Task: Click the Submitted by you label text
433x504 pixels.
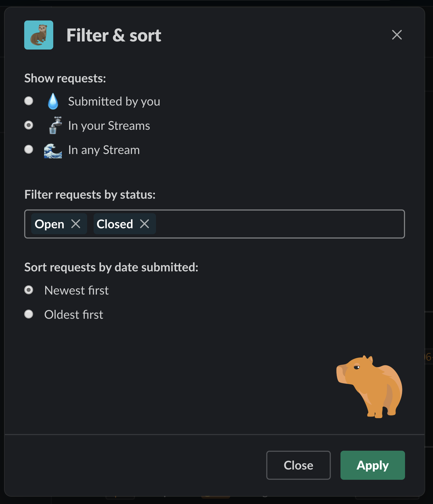Action: (114, 101)
